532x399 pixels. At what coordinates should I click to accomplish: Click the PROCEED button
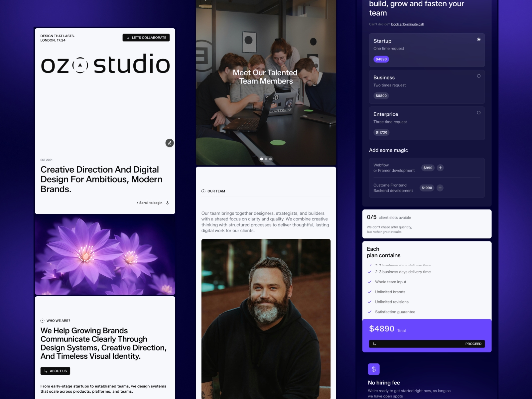click(472, 344)
